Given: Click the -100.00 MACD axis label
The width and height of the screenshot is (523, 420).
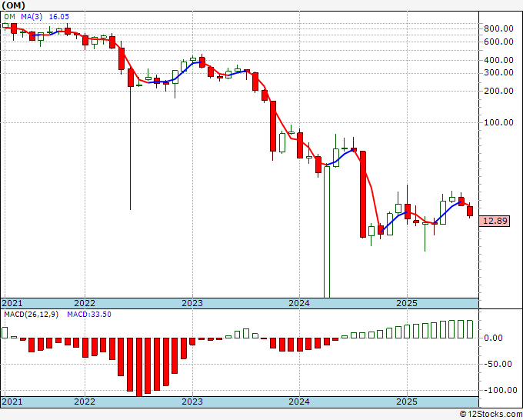Looking at the screenshot, I should click(501, 390).
